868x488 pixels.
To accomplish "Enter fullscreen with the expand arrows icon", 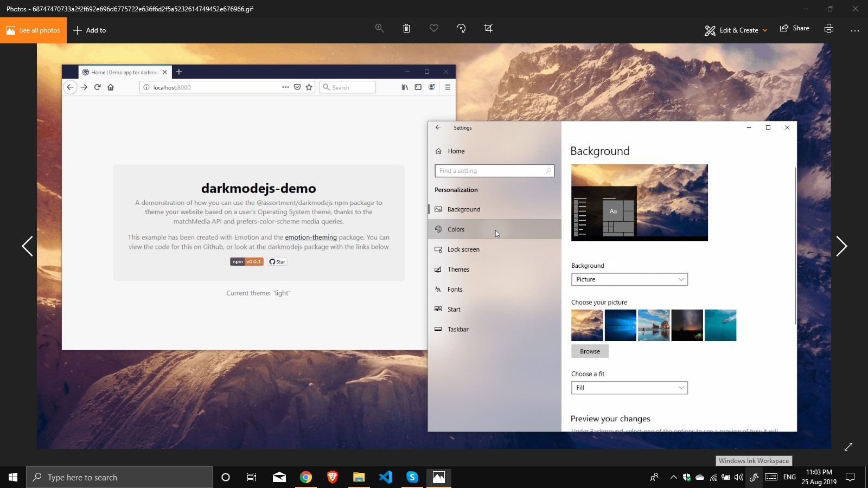I will 848,447.
